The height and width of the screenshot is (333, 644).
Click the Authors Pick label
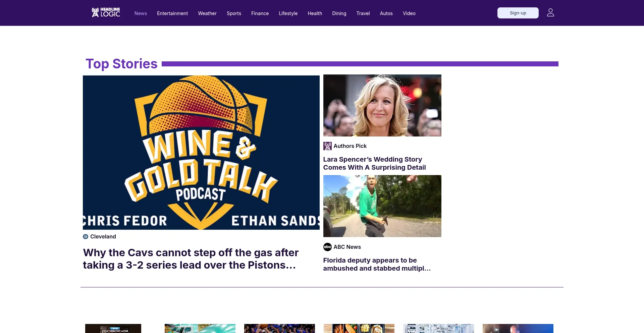[350, 146]
